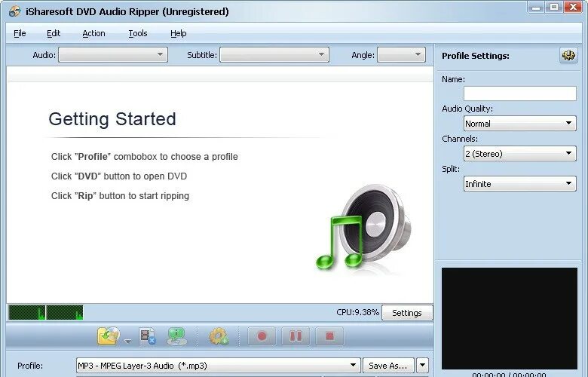Expand the Angle dropdown
The image size is (588, 377).
pyautogui.click(x=401, y=55)
